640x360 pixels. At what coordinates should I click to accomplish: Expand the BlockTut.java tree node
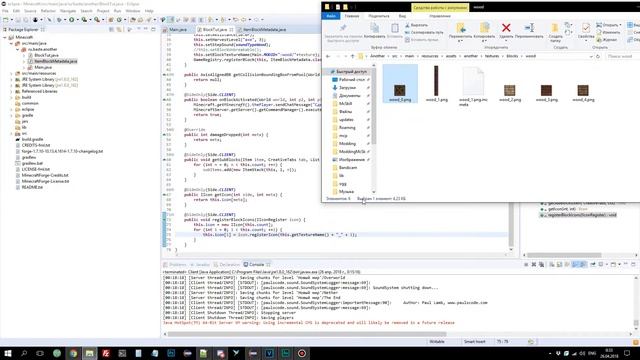point(24,55)
